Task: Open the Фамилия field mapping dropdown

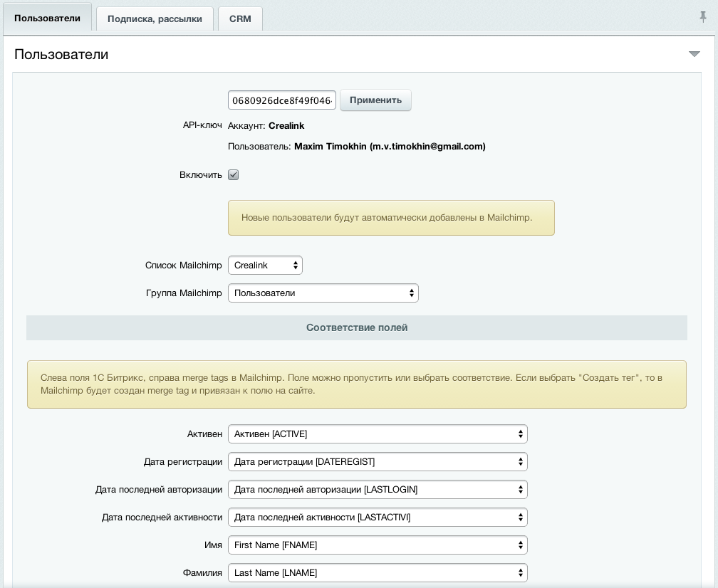Action: 378,572
